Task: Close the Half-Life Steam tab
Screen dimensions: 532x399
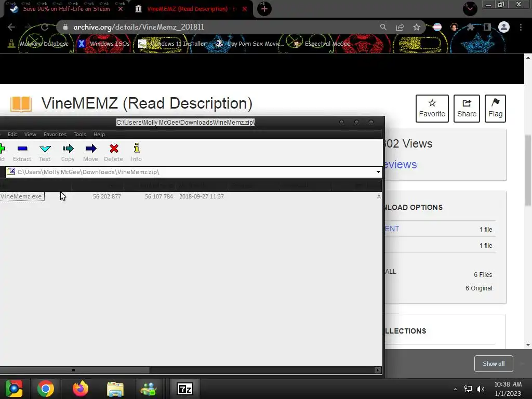Action: pos(121,9)
